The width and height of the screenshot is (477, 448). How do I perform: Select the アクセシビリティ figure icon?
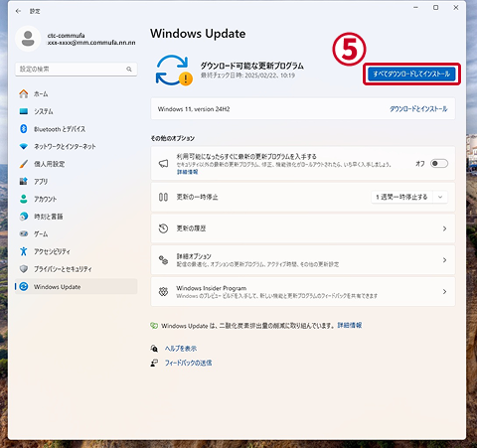(x=24, y=251)
